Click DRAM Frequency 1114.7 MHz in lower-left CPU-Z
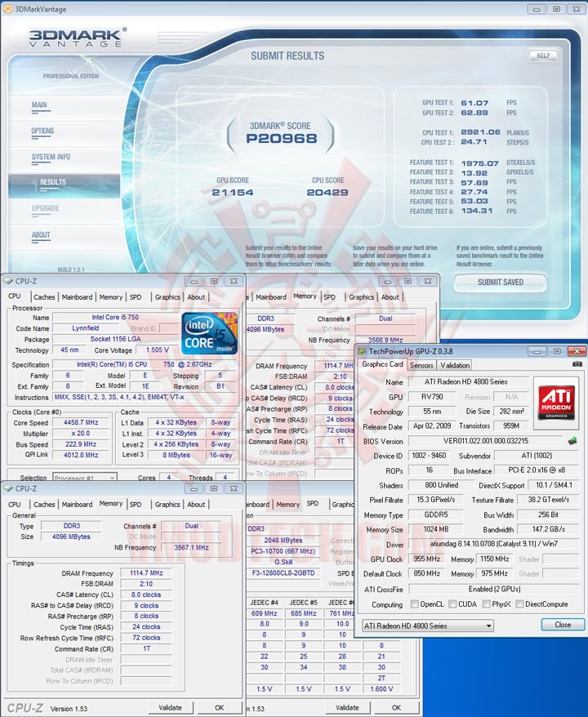 click(x=146, y=573)
